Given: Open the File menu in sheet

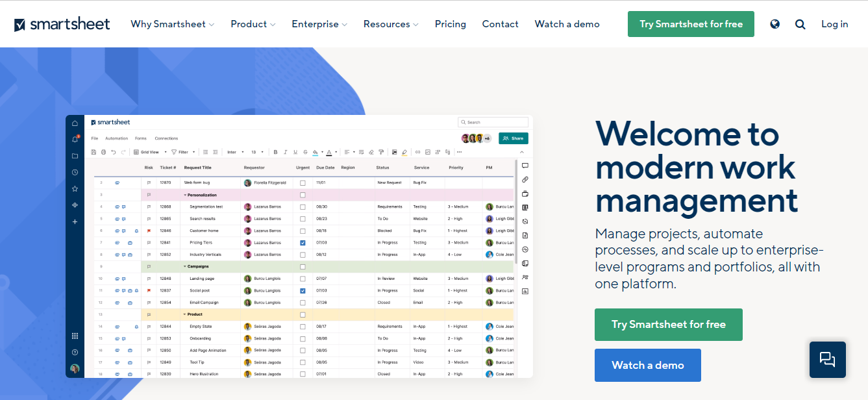Looking at the screenshot, I should click(x=95, y=138).
